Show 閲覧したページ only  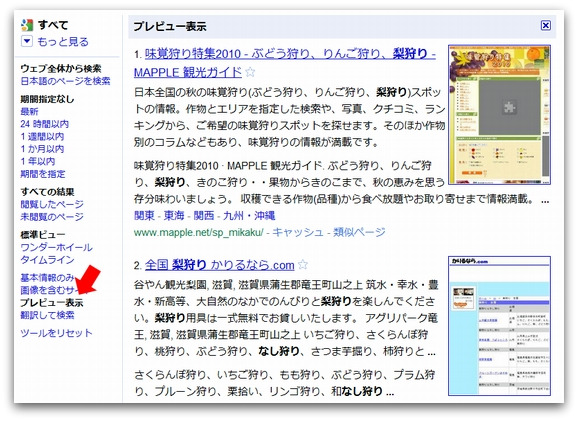pos(52,204)
